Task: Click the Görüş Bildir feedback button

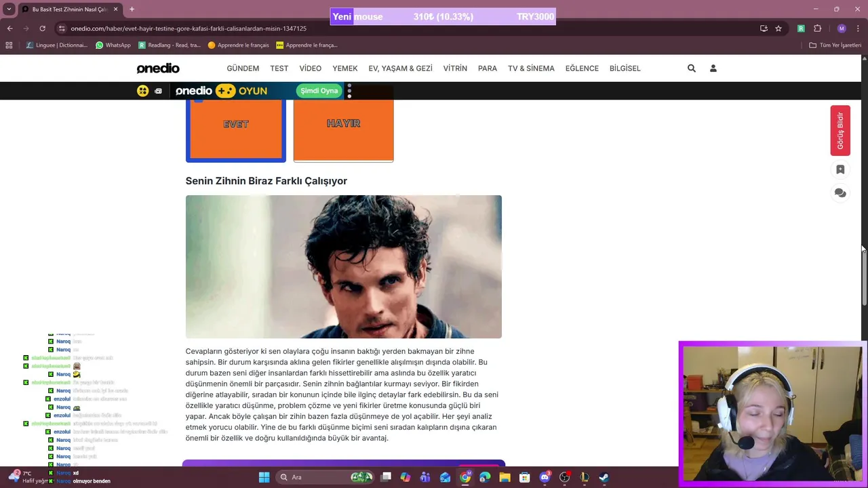Action: (x=840, y=131)
